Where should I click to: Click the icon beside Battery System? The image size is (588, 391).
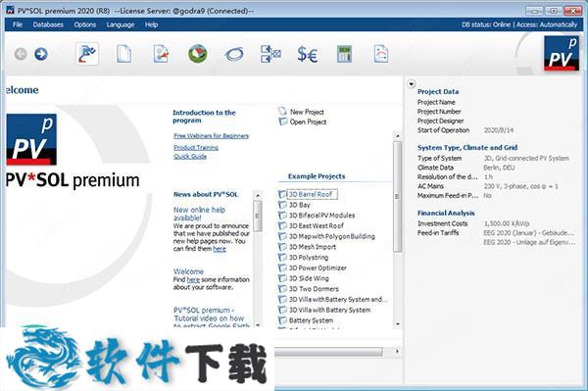282,320
